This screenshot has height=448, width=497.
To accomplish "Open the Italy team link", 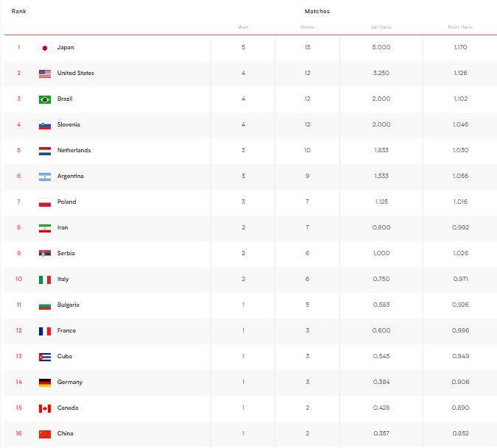I will point(63,280).
